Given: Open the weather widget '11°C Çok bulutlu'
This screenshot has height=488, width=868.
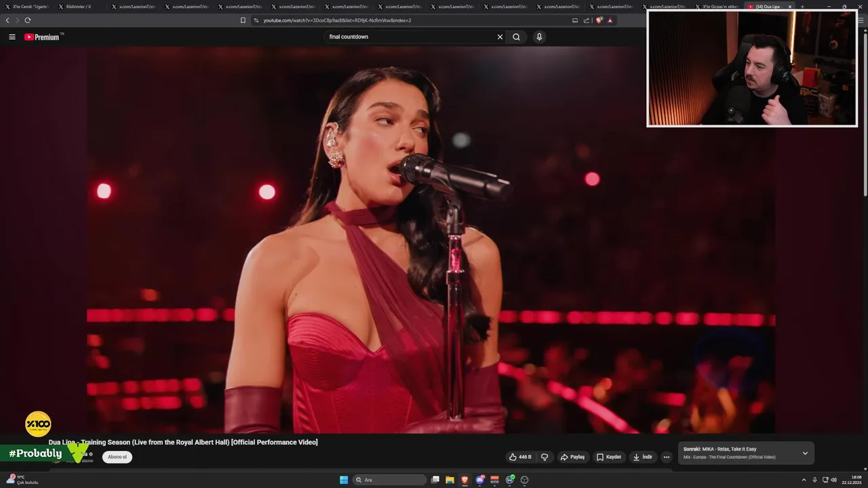Looking at the screenshot, I should (22, 480).
